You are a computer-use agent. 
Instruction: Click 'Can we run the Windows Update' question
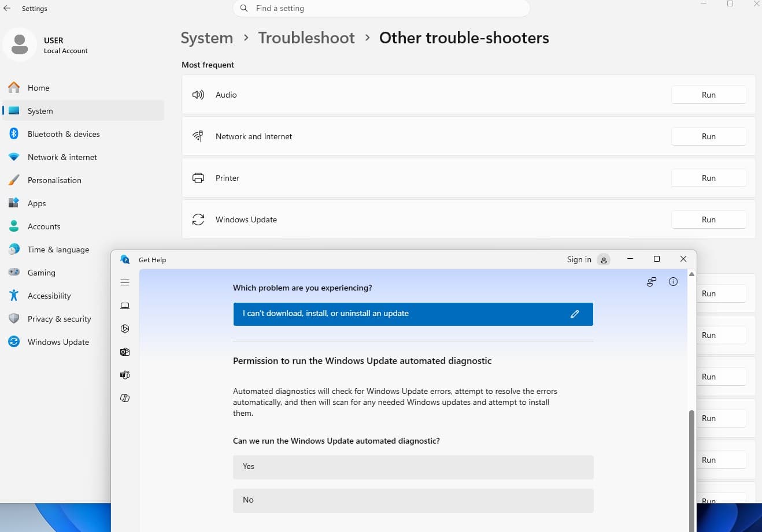tap(336, 441)
